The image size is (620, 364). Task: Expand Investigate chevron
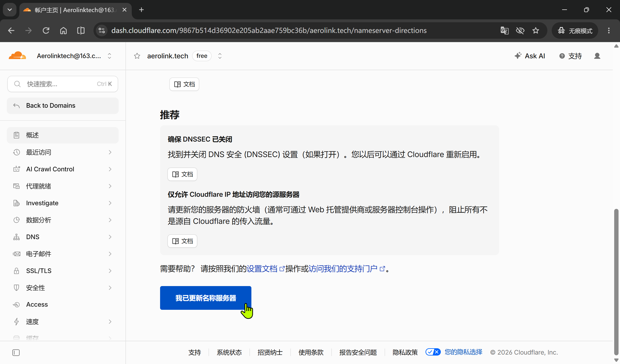coord(110,203)
